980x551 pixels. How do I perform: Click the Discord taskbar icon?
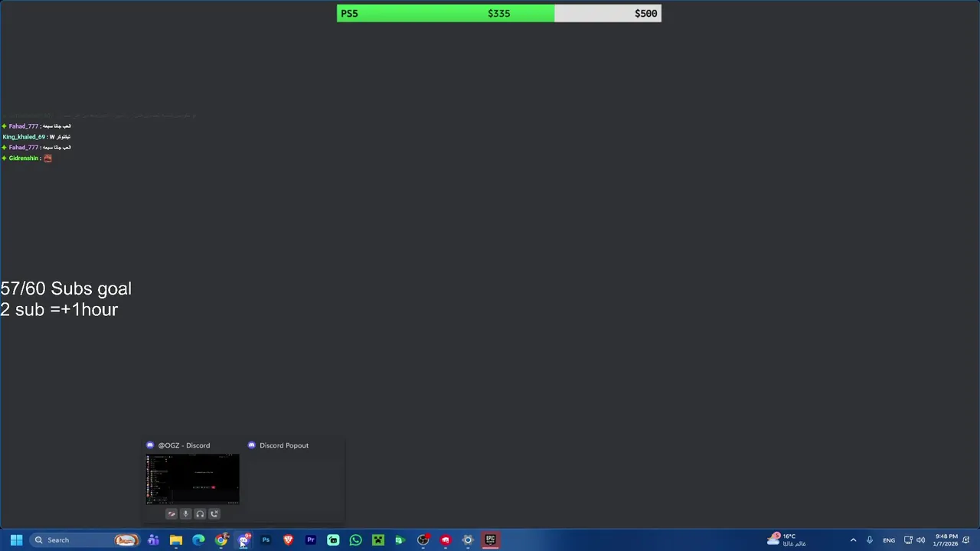243,540
